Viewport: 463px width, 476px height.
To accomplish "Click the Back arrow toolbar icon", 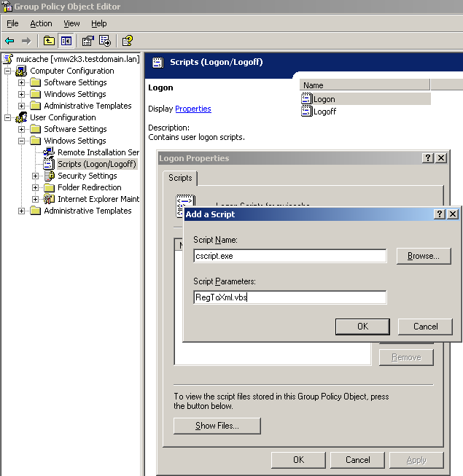I will 9,41.
